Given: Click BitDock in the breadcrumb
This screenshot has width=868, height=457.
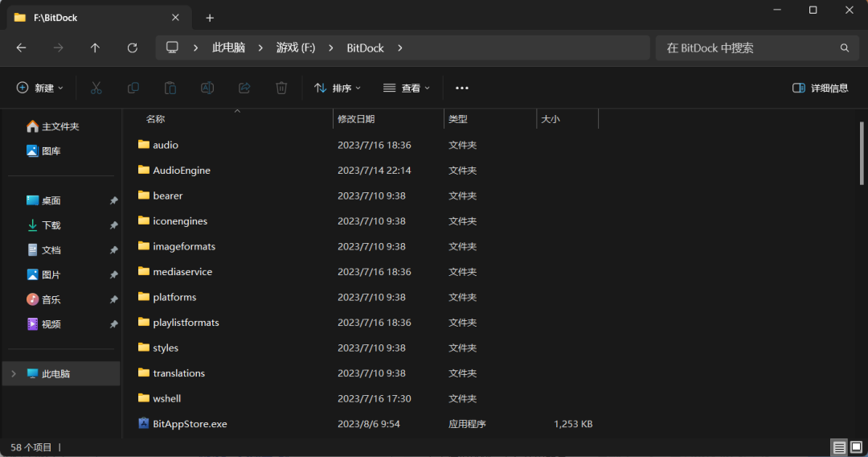Looking at the screenshot, I should (366, 48).
